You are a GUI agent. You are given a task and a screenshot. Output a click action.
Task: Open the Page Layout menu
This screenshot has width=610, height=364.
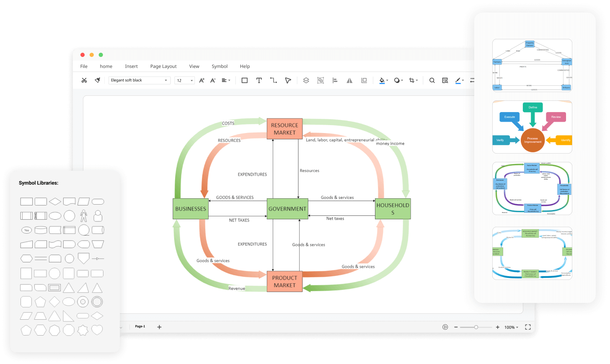coord(163,66)
